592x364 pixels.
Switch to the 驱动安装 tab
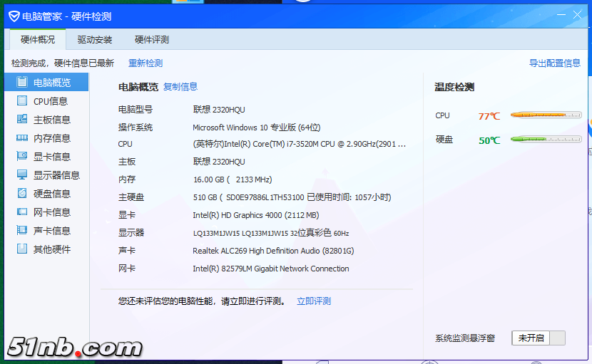click(x=95, y=40)
